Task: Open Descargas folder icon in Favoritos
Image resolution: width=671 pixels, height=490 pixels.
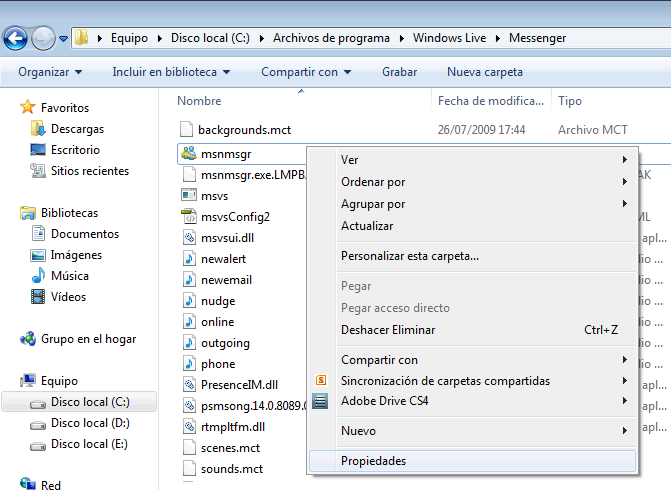Action: (x=38, y=128)
